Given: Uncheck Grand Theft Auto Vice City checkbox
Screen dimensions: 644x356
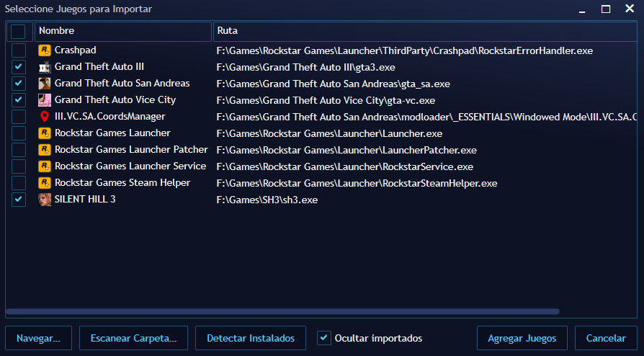Looking at the screenshot, I should coord(19,100).
